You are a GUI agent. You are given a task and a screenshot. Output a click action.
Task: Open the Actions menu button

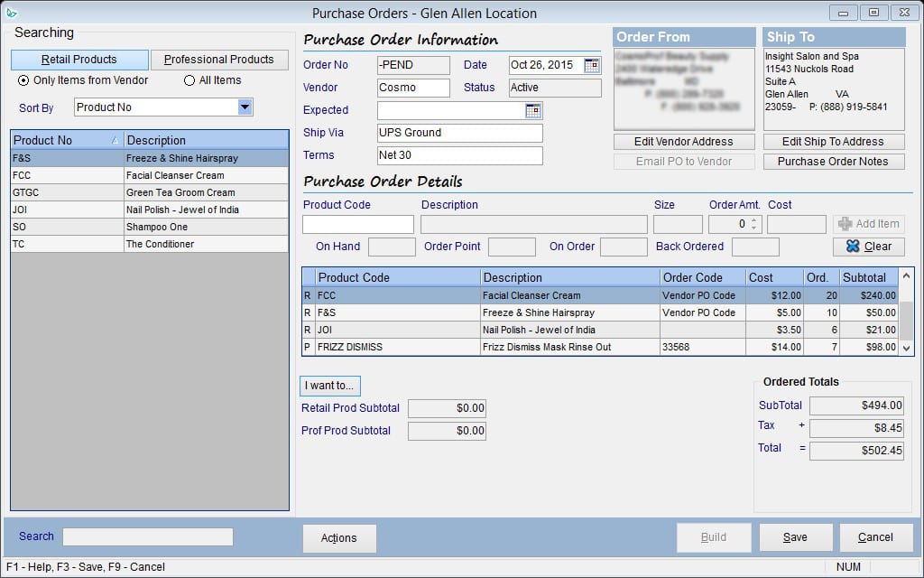coord(338,537)
